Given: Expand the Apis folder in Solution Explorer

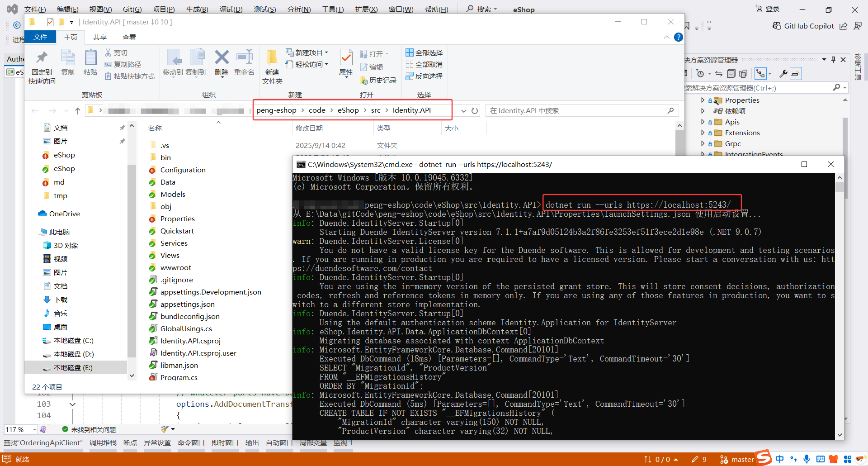Looking at the screenshot, I should click(x=703, y=122).
